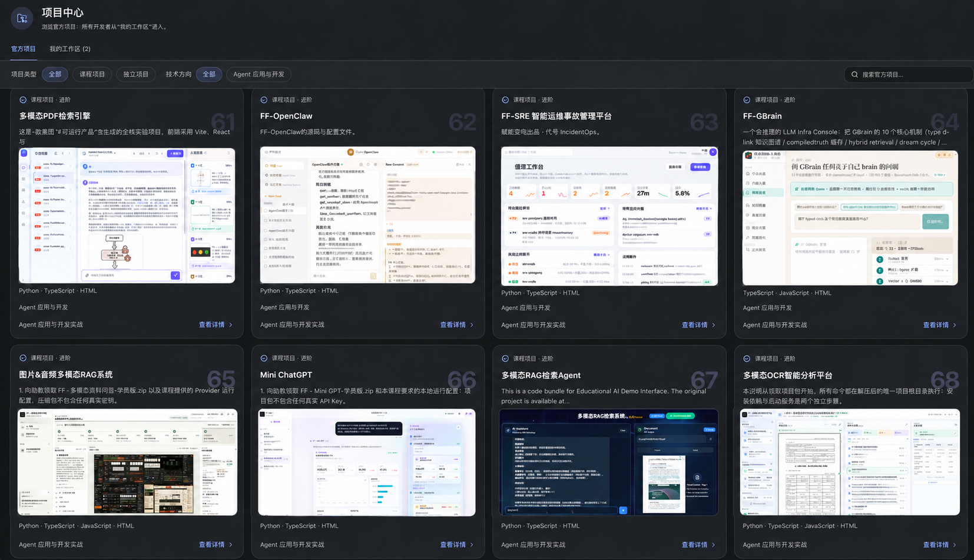This screenshot has width=974, height=560.
Task: Open 查看详情 for 多模态OCR智能分析平台
Action: [x=940, y=545]
